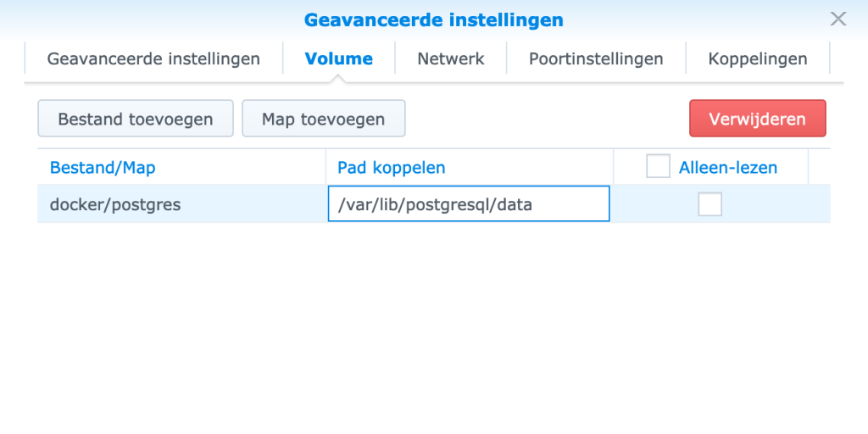Click the Bestand toevoegen button
This screenshot has width=868, height=434.
[x=136, y=119]
